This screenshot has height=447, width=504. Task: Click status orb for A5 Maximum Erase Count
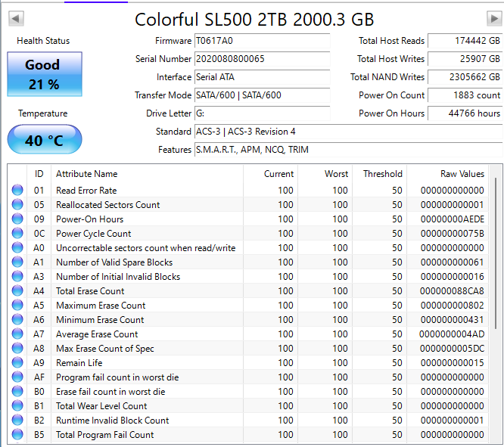(17, 305)
